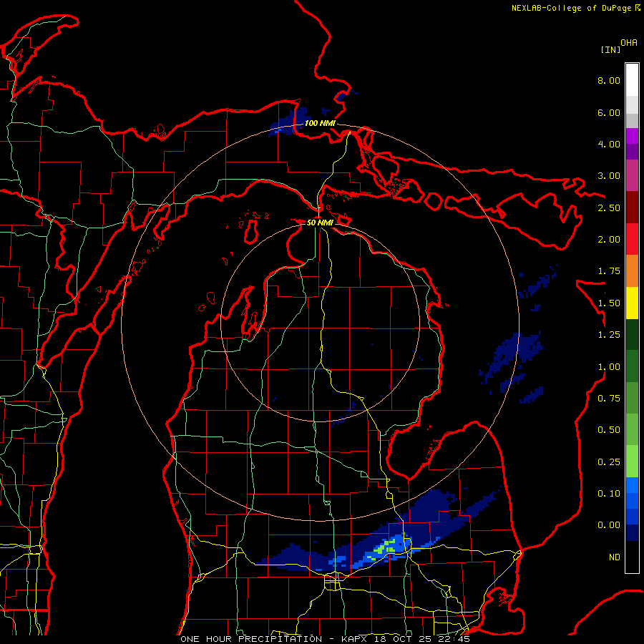Image resolution: width=644 pixels, height=644 pixels.
Task: Select the 1.75 legend value
Action: 609,271
